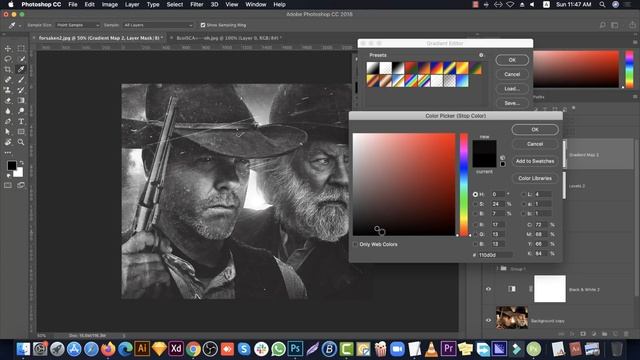Open Illustrator from the Dock

[142, 349]
